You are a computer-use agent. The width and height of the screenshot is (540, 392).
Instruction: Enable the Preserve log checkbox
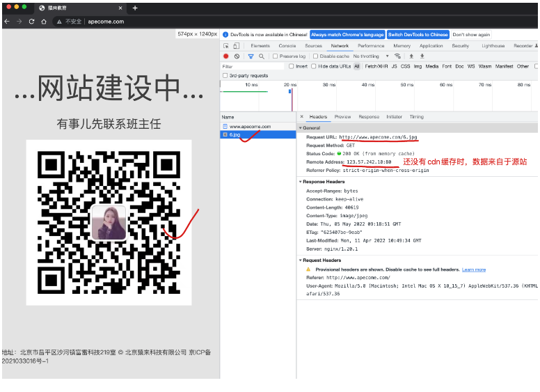(275, 56)
